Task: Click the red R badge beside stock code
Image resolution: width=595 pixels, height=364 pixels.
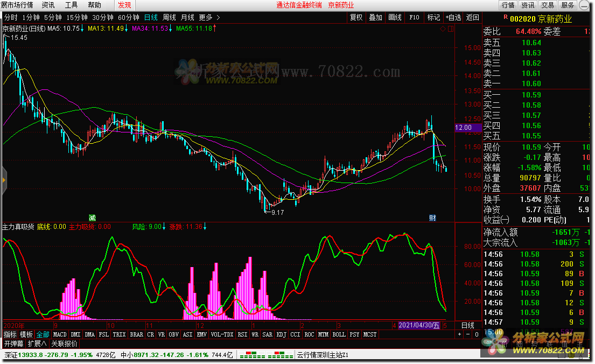Action: tap(506, 17)
